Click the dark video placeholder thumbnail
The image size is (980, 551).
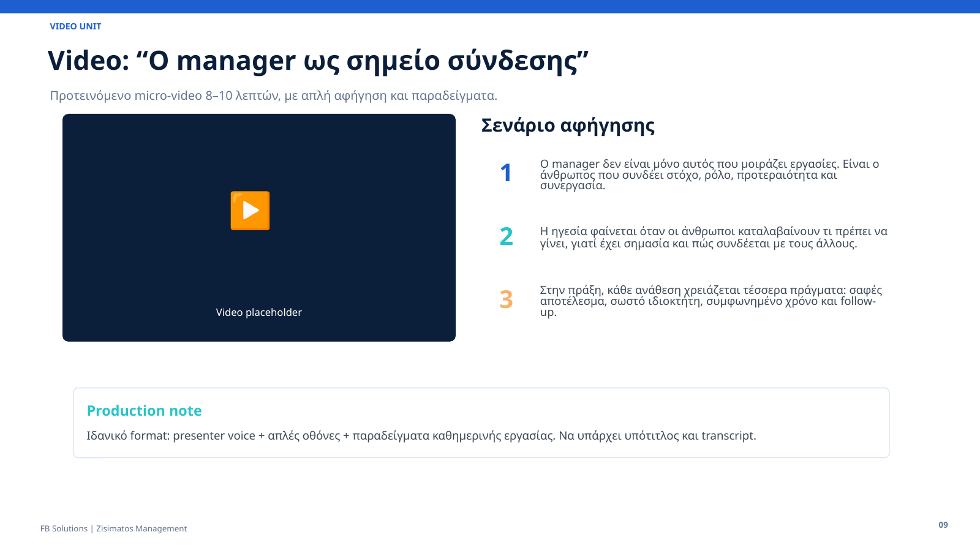pyautogui.click(x=259, y=228)
